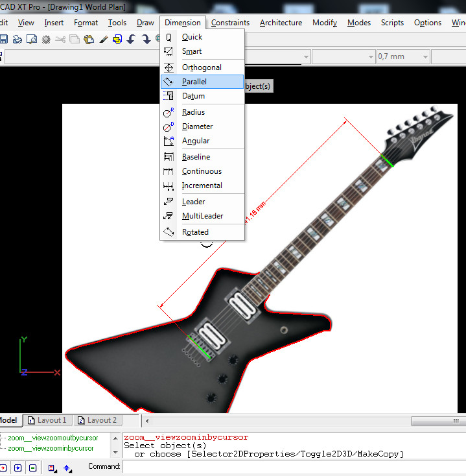
Task: Click the Save disk icon in toolbar
Action: pos(4,39)
